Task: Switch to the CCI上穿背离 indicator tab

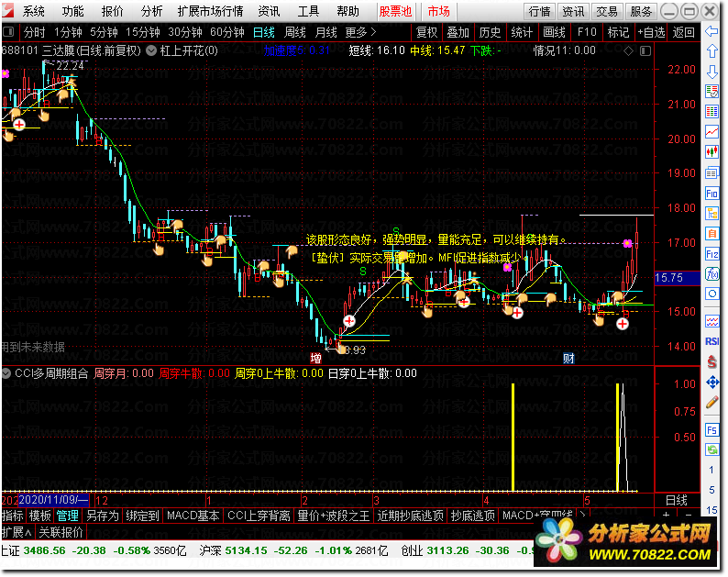Action: click(x=259, y=516)
